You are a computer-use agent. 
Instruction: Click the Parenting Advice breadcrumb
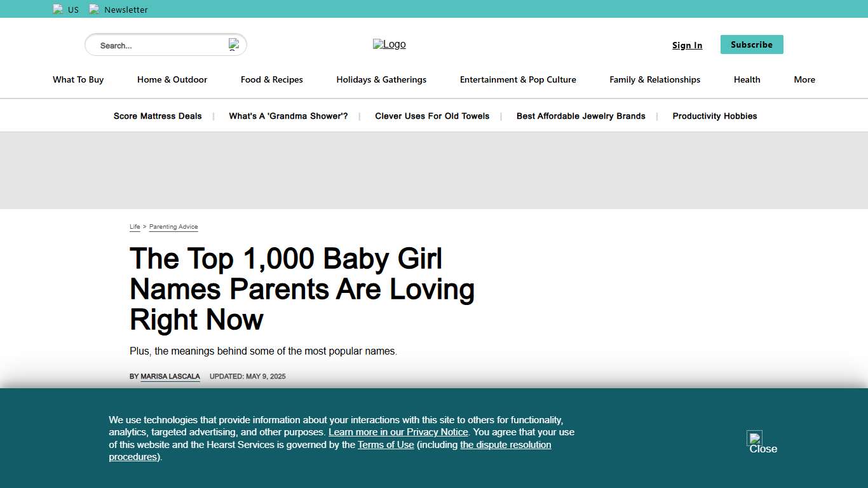[x=173, y=227]
